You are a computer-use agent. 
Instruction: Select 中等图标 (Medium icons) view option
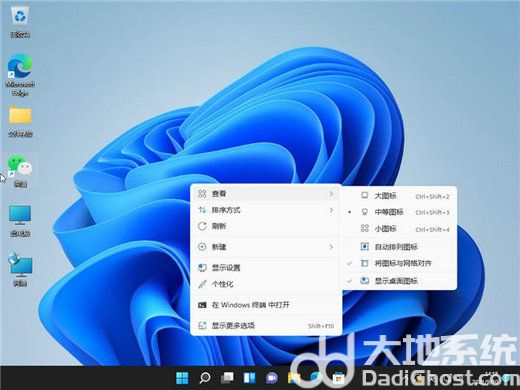point(399,212)
